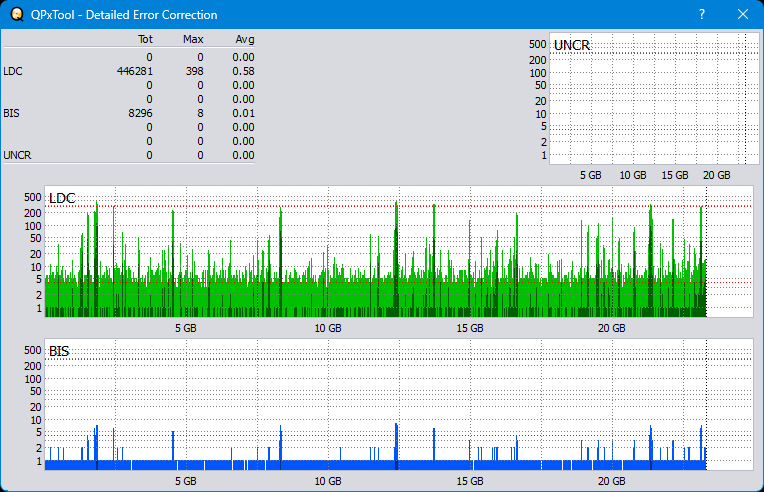Click the LDC total value 446281
The image size is (764, 492).
135,71
